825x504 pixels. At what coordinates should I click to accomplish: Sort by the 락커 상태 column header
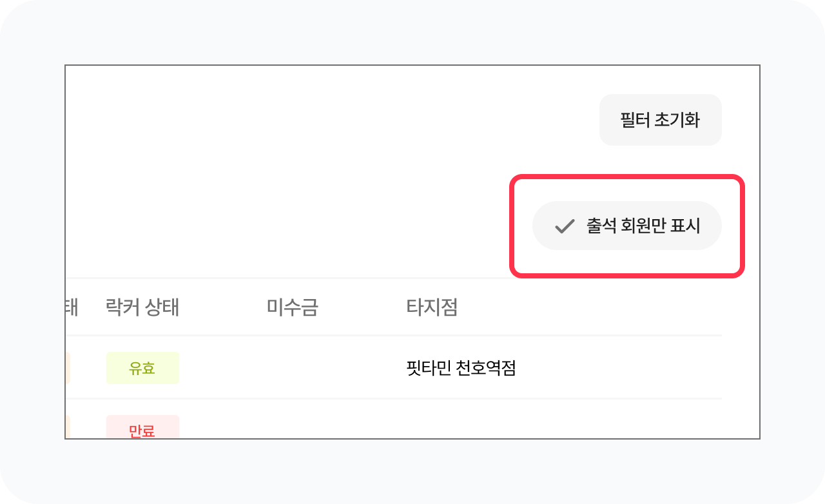[x=142, y=307]
